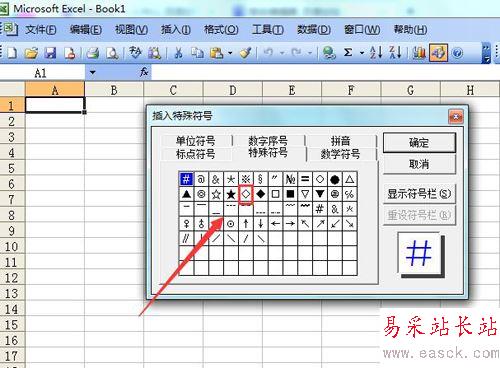The height and width of the screenshot is (368, 500).
Task: Open the 视图(V) menu
Action: 131,30
